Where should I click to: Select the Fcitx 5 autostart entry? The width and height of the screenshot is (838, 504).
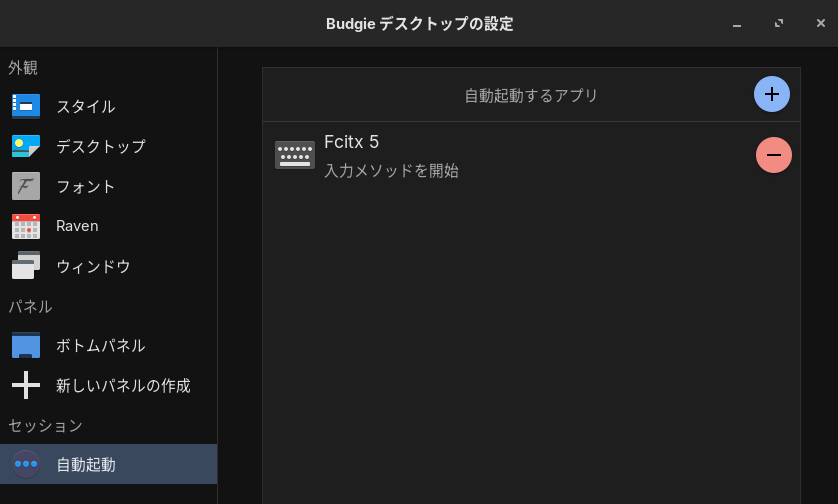[x=531, y=156]
